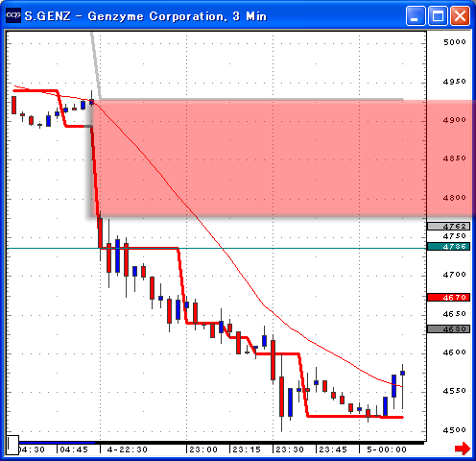Screen dimensions: 476x461
Task: Click the 4-22:30 time axis label
Action: tap(127, 449)
